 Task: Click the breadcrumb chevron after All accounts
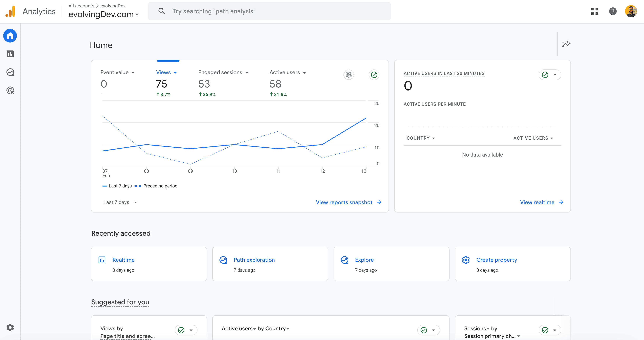click(x=97, y=6)
